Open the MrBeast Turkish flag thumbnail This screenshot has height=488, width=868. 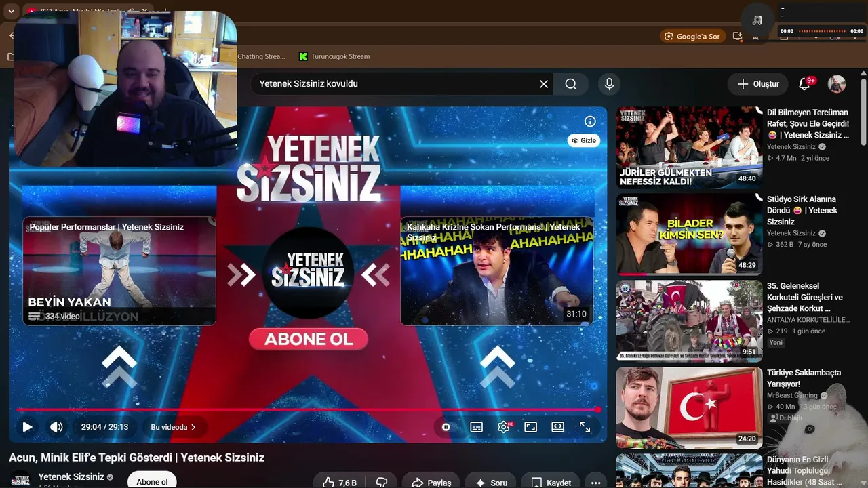point(689,407)
